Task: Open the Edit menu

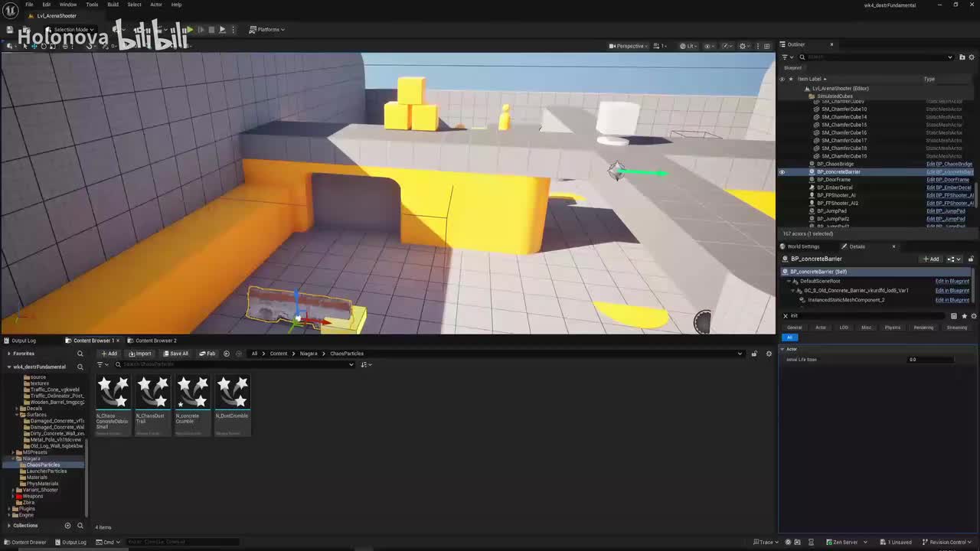Action: coord(47,5)
